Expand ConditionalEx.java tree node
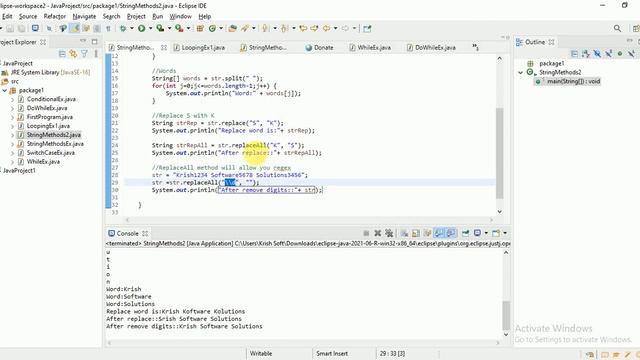The height and width of the screenshot is (360, 640). click(12, 99)
